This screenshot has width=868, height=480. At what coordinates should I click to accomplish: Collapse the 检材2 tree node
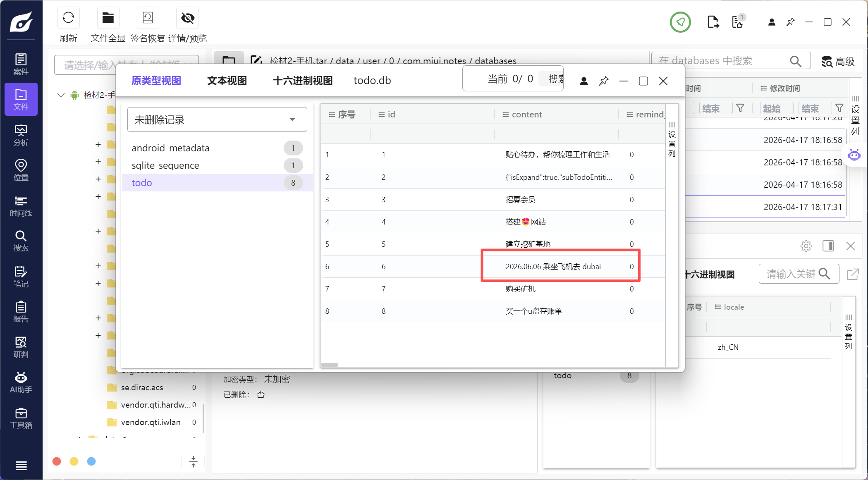61,95
